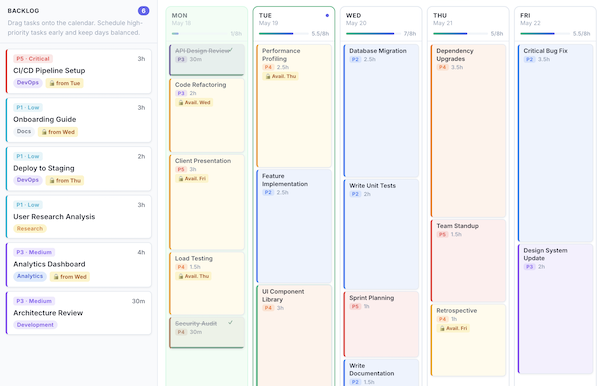Screen dimensions: 600x386
Task: Click the 'Avail. Thu' lock badge on Performance Profiling
Action: point(281,77)
